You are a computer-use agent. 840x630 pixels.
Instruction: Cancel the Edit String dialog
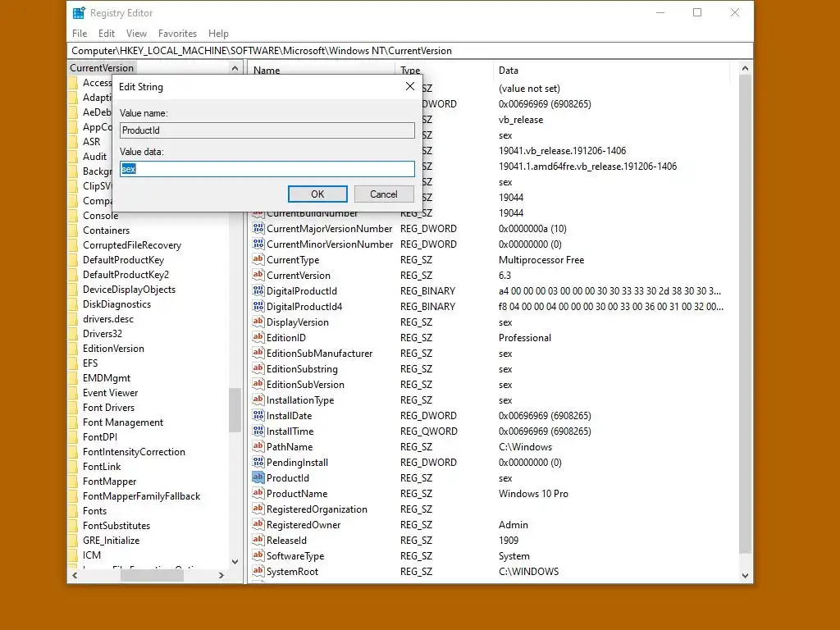coord(384,194)
